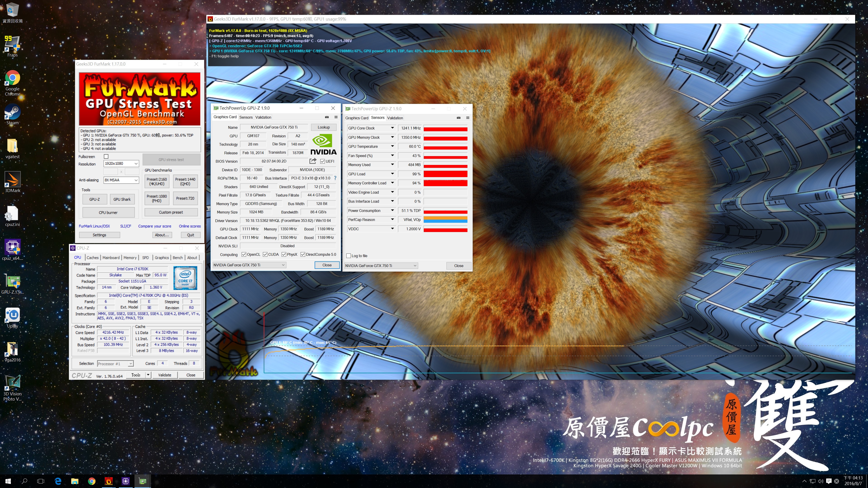
Task: Click the VDDC red sensor graph
Action: 445,229
